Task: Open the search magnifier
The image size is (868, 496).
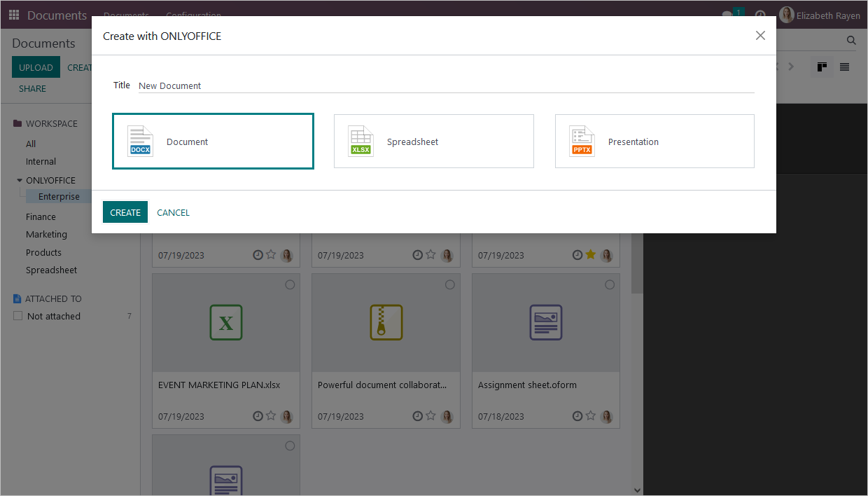Action: click(850, 40)
